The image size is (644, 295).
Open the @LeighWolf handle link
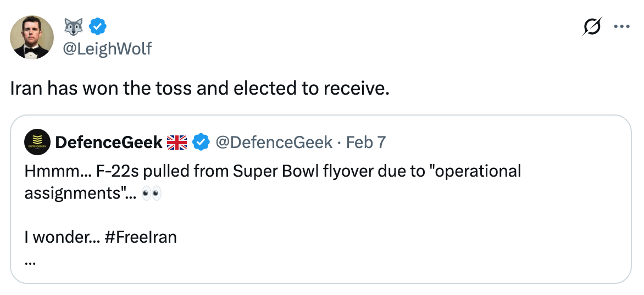(107, 49)
